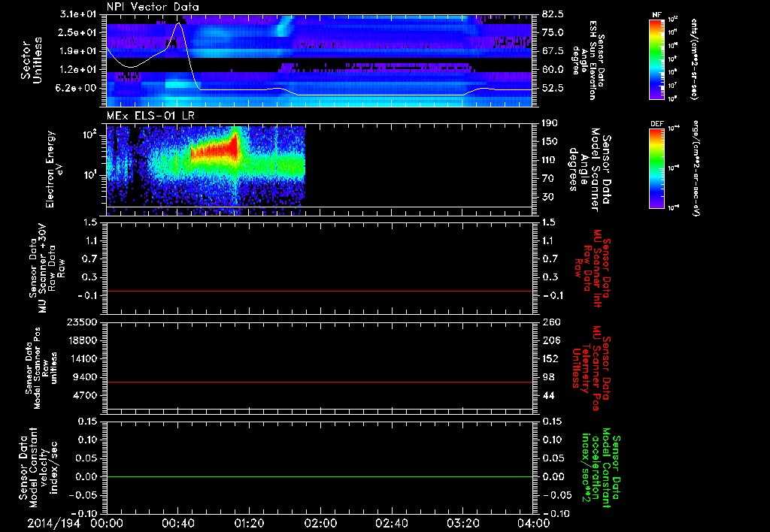This screenshot has width=770, height=532.
Task: Click the 'Electron Energy eV' axis label
Action: click(x=55, y=169)
